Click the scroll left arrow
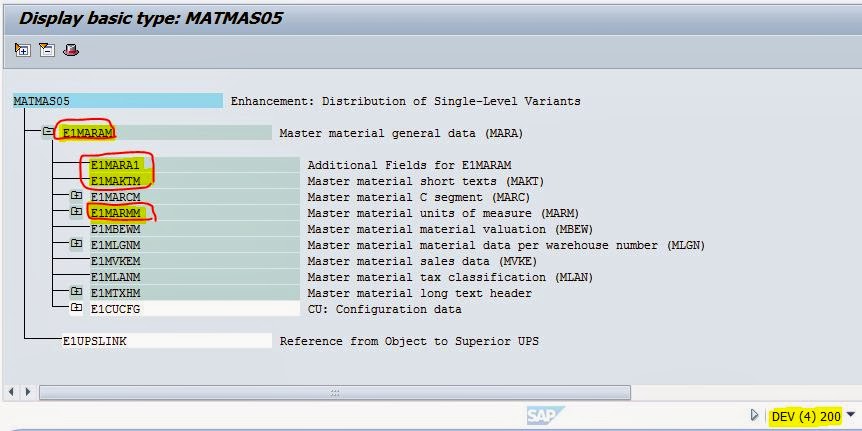 (11, 392)
